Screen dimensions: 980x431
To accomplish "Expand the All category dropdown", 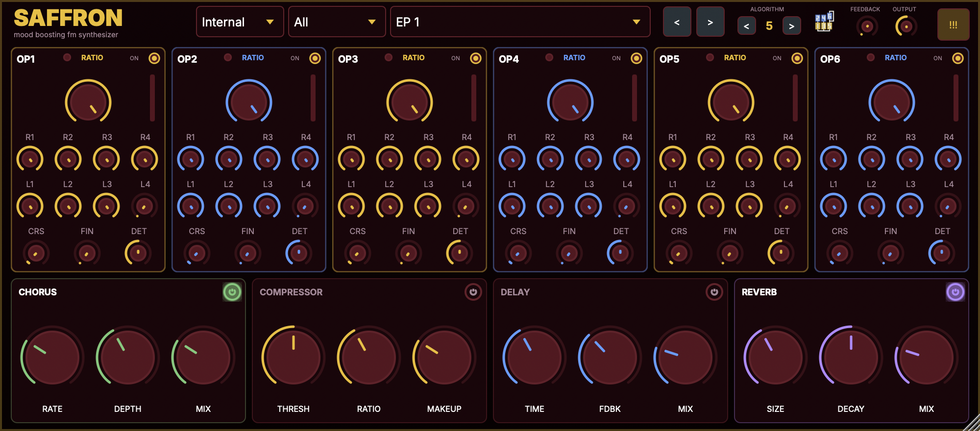I will click(x=337, y=22).
